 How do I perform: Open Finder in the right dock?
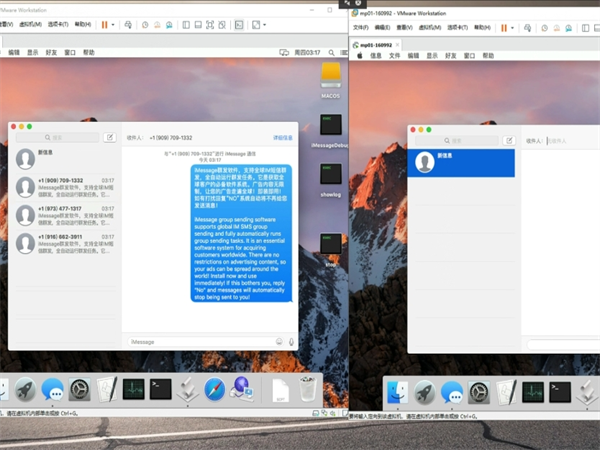(x=397, y=392)
